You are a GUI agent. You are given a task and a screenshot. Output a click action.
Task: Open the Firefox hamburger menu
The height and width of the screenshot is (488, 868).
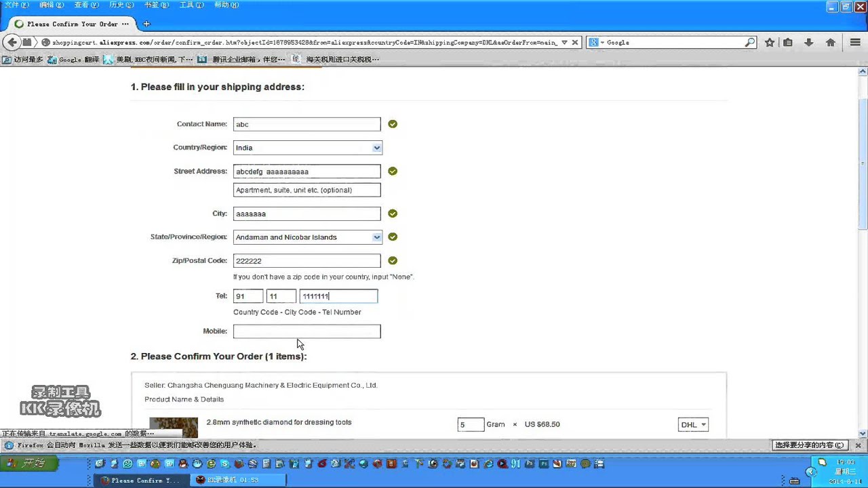pos(855,42)
